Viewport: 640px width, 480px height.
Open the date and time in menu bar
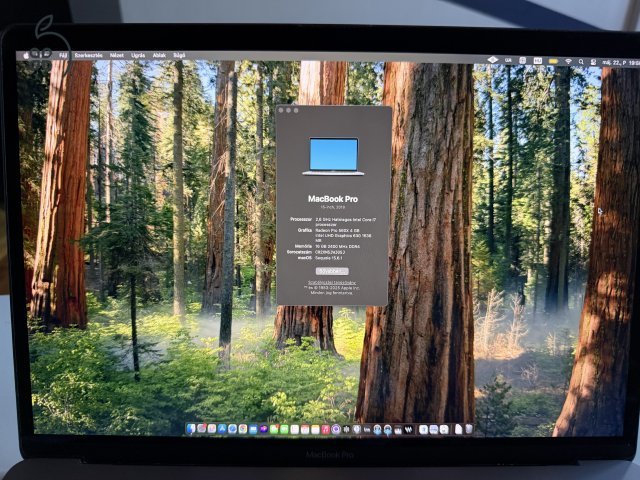(x=620, y=63)
